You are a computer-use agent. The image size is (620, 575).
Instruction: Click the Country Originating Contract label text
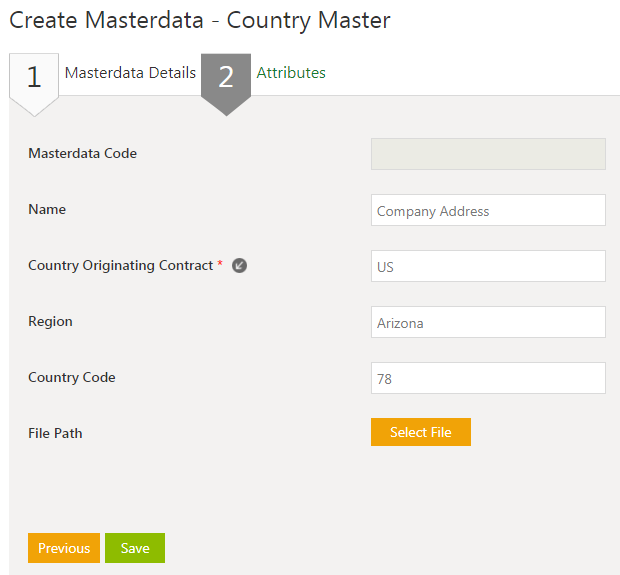120,266
